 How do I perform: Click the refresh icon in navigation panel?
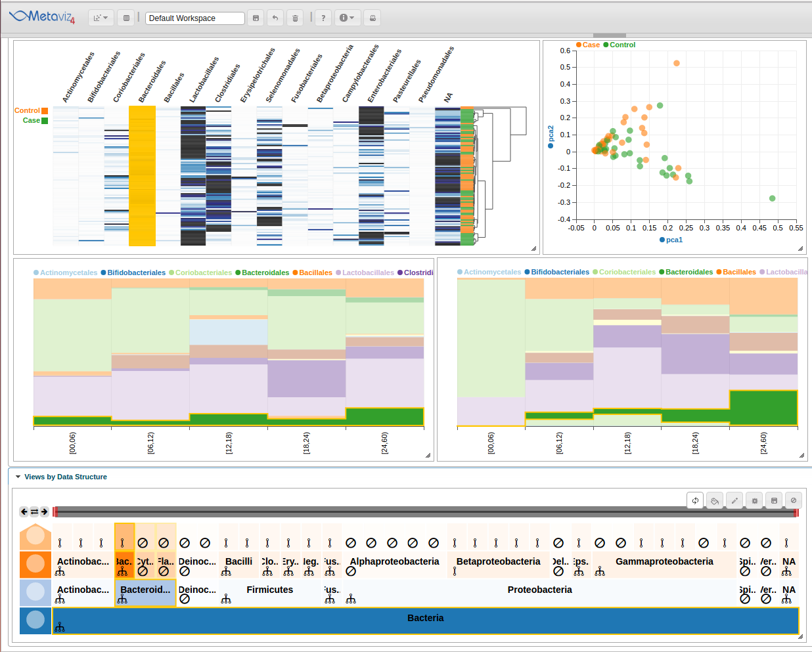tap(695, 500)
